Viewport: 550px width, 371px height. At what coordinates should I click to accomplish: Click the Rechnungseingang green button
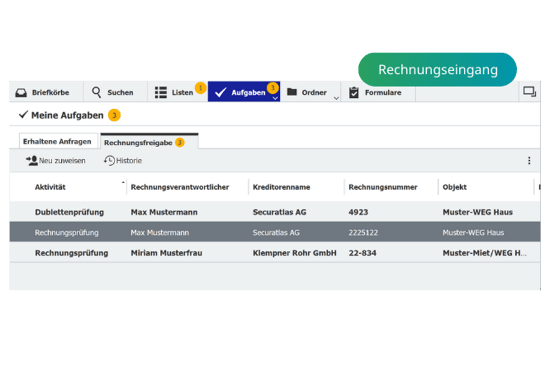437,69
